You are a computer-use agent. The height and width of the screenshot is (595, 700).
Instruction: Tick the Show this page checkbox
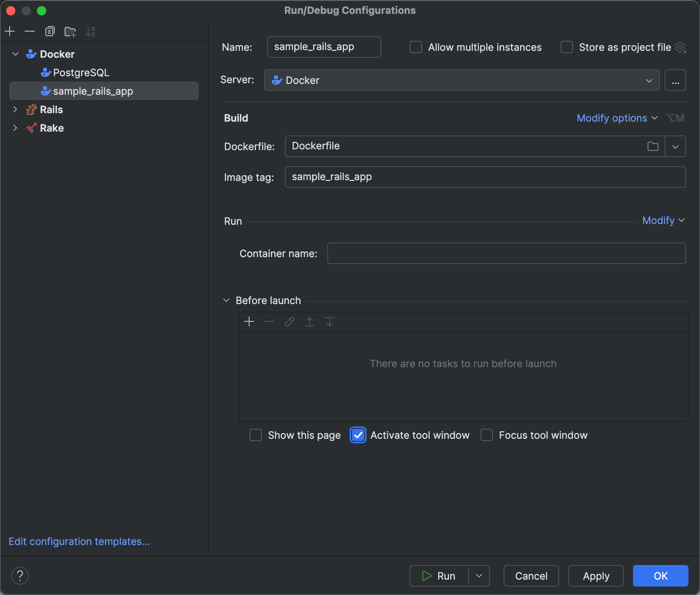pos(256,435)
